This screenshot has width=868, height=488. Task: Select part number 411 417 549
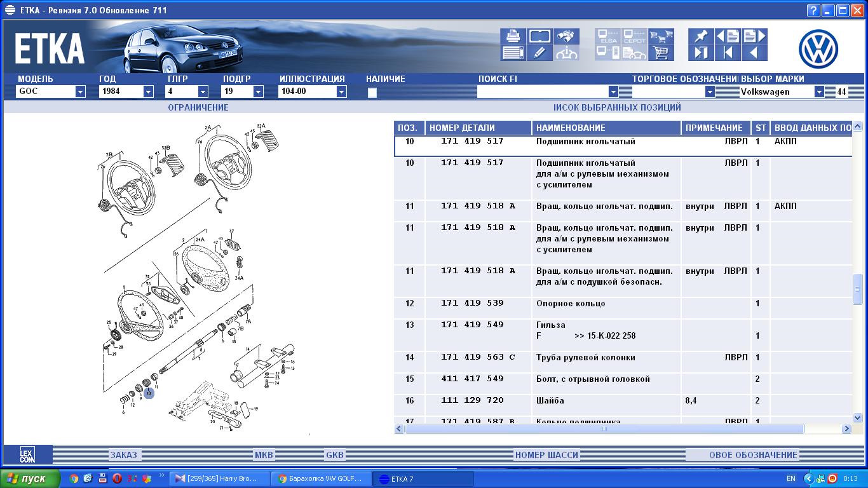472,379
